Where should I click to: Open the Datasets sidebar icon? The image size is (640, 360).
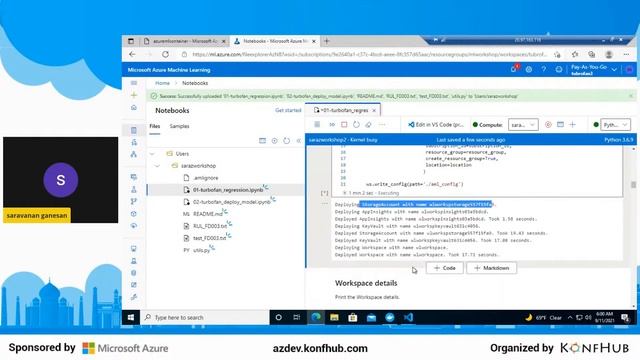click(x=134, y=177)
